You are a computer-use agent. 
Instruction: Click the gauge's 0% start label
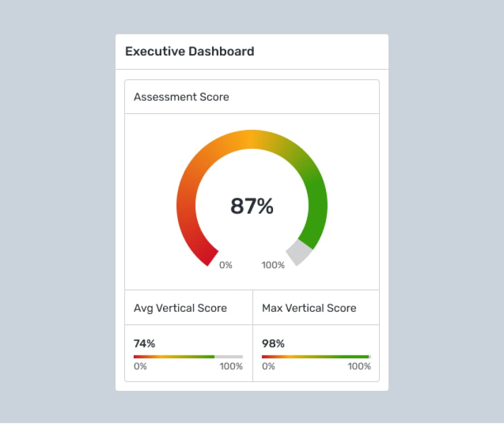[226, 265]
